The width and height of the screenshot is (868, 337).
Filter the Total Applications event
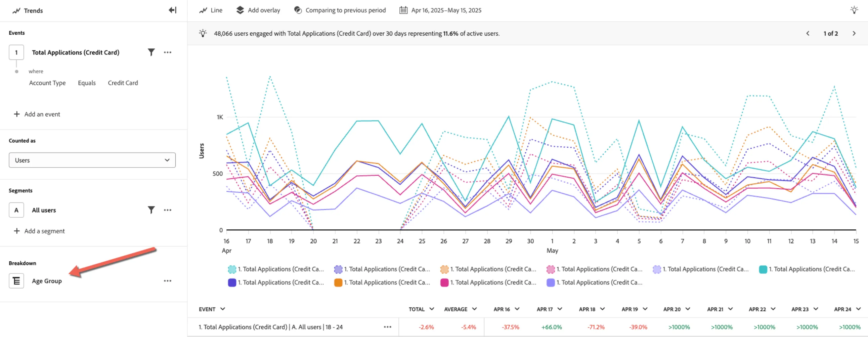tap(151, 52)
